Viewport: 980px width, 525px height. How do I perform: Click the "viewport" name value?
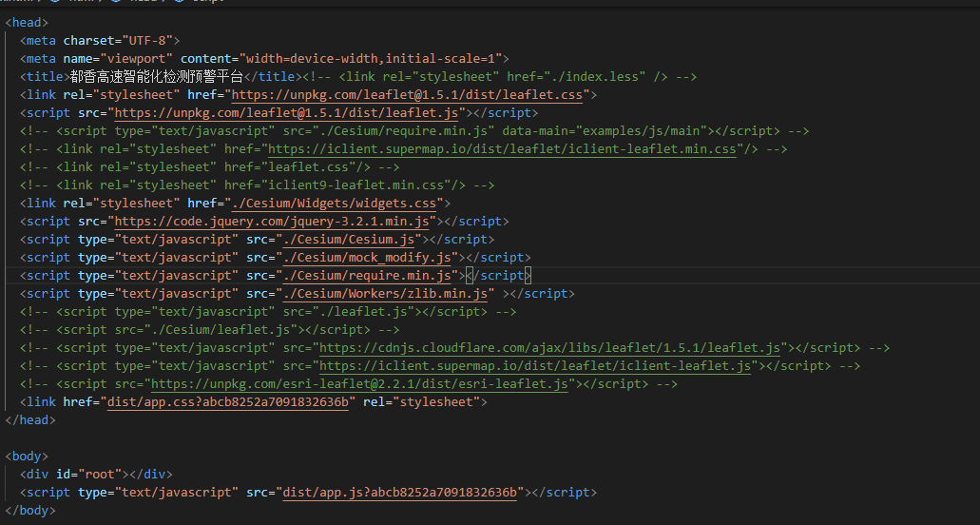pyautogui.click(x=136, y=59)
